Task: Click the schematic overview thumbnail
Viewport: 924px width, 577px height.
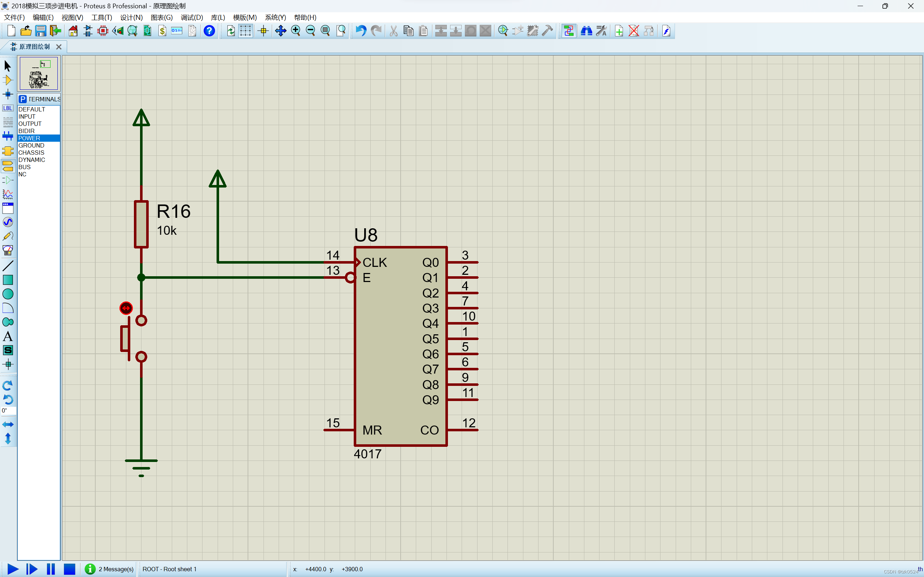Action: [x=39, y=73]
